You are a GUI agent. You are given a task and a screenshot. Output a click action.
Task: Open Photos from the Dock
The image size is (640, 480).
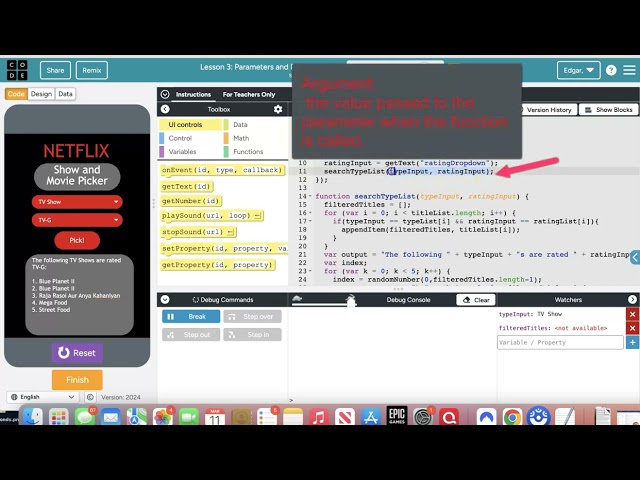(x=162, y=417)
